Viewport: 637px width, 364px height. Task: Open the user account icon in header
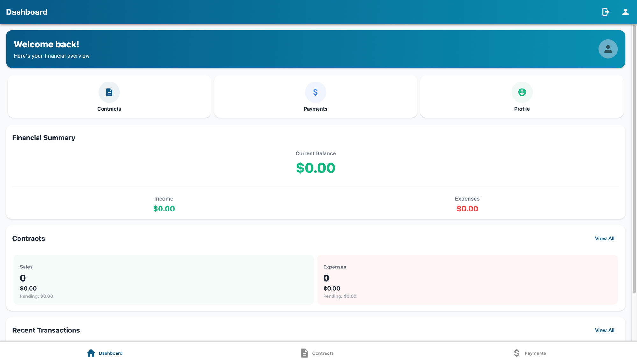click(x=626, y=12)
